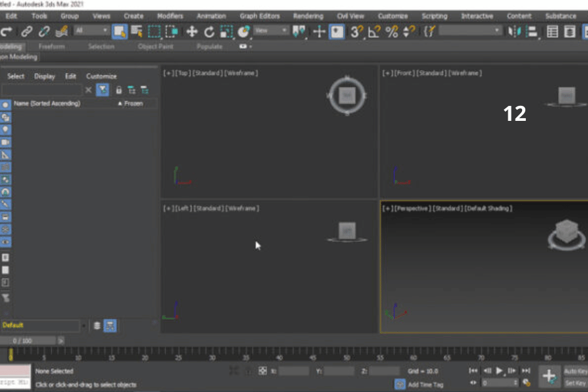Open the Mirror tool
This screenshot has width=588, height=392.
click(x=515, y=31)
